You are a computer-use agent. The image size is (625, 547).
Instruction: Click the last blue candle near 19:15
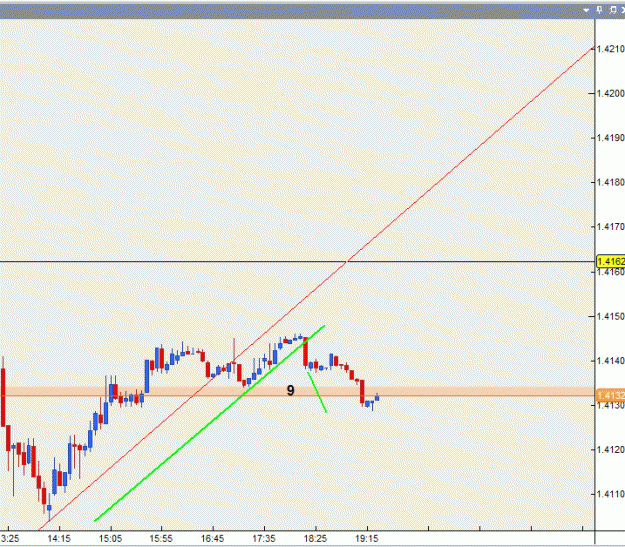click(x=377, y=397)
